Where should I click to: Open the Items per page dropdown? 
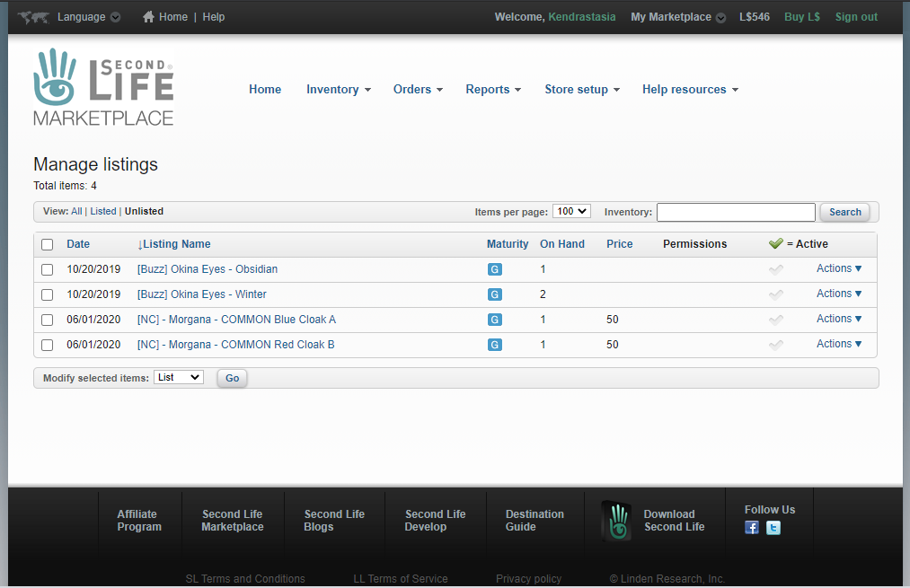(571, 211)
